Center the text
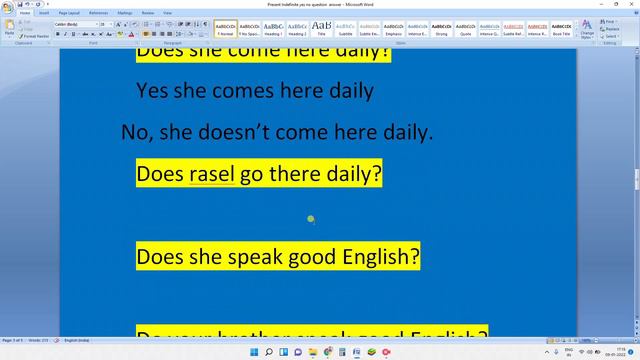640x360 pixels. [x=154, y=34]
